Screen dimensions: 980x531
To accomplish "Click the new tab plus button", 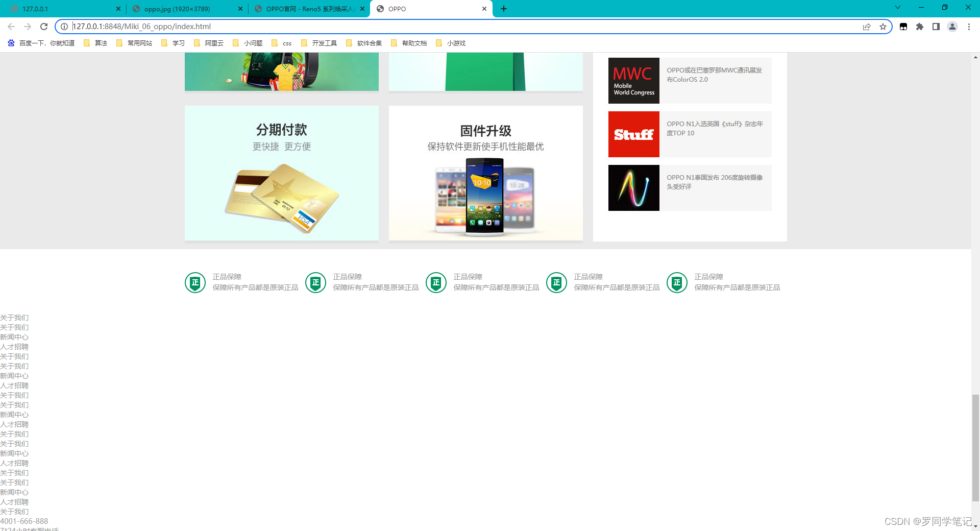I will (504, 9).
